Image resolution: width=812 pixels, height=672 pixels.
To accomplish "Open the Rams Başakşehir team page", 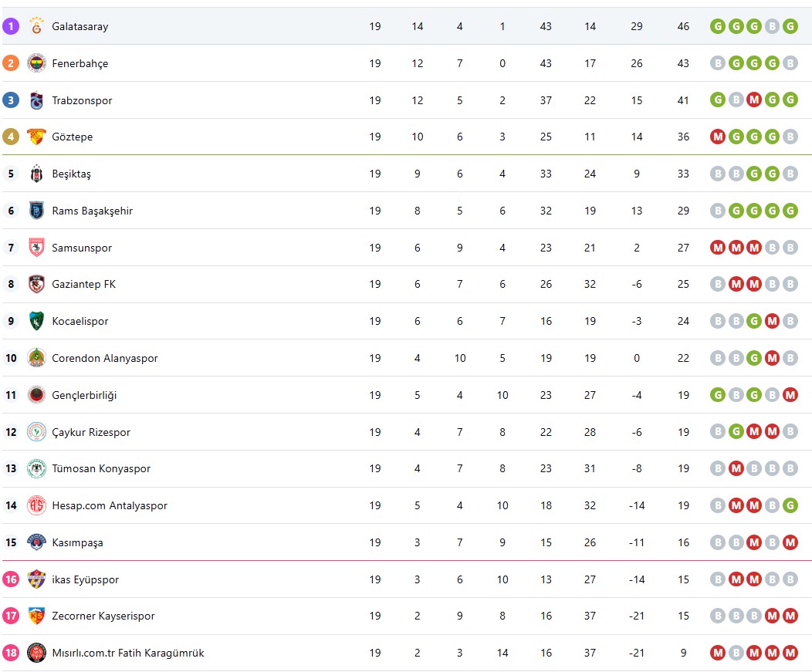I will pos(92,211).
